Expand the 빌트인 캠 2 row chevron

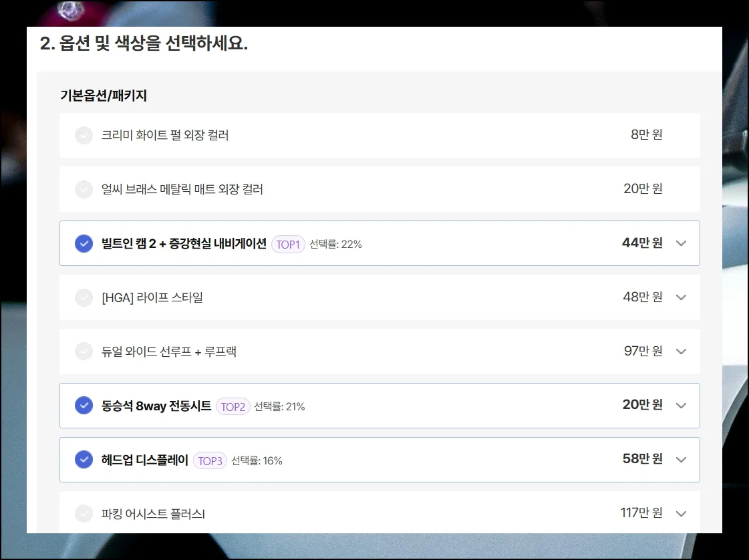[x=681, y=244]
